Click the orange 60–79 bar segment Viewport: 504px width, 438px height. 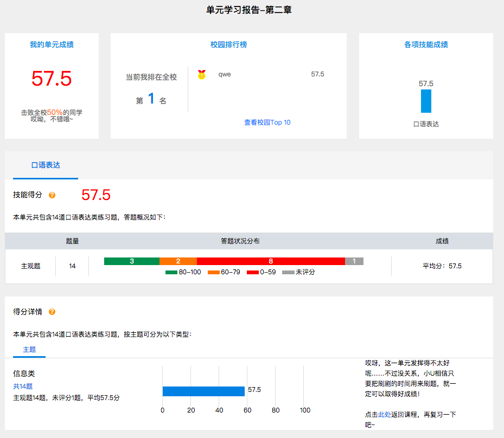[x=178, y=261]
